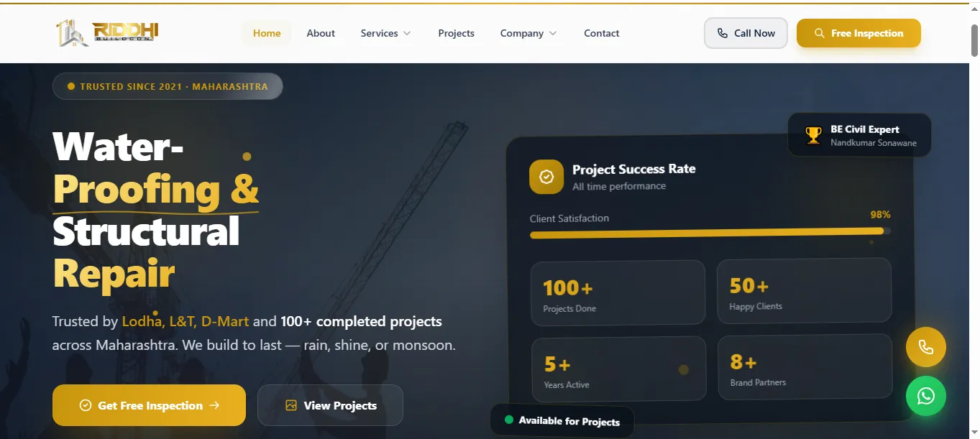Viewport: 980px width, 439px height.
Task: Click the green dot beside Available for Projects
Action: [x=509, y=420]
